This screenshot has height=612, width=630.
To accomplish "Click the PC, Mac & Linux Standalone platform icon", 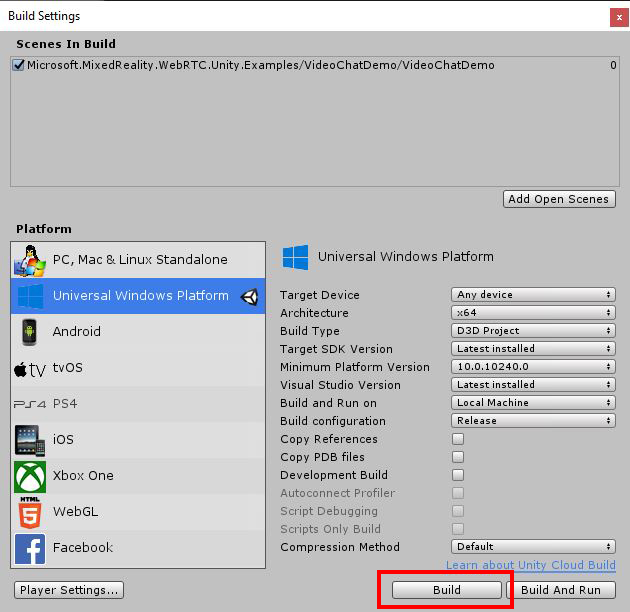I will click(x=30, y=261).
